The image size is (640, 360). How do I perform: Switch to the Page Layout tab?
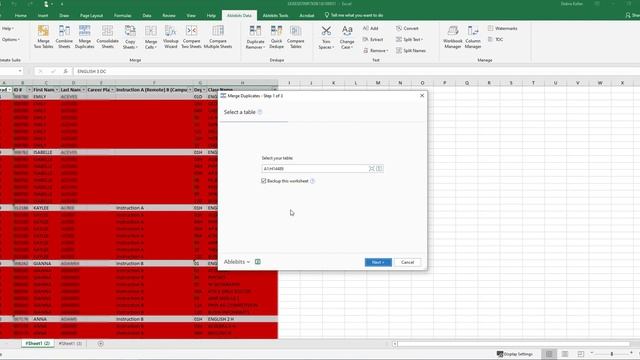click(91, 16)
